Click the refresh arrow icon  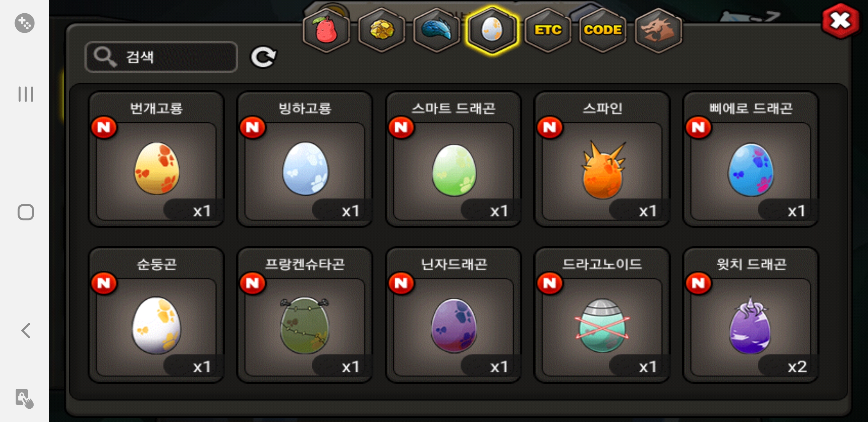tap(264, 57)
